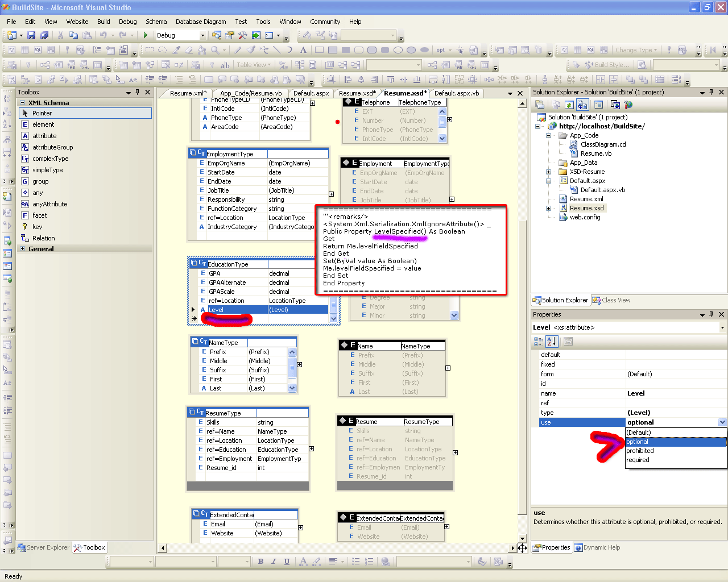728x582 pixels.
Task: Choose 'prohibited' in use dropdown list
Action: point(676,451)
